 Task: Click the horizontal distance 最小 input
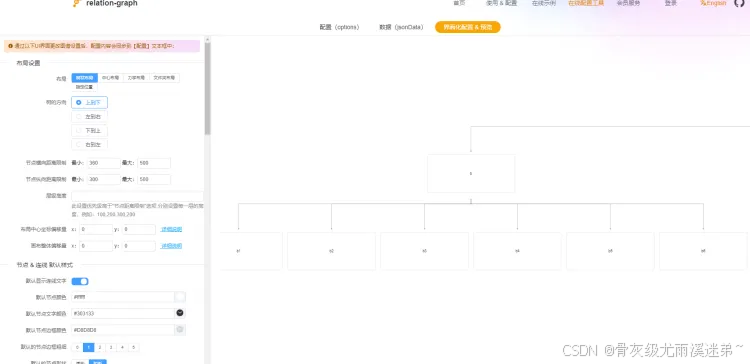coord(103,163)
